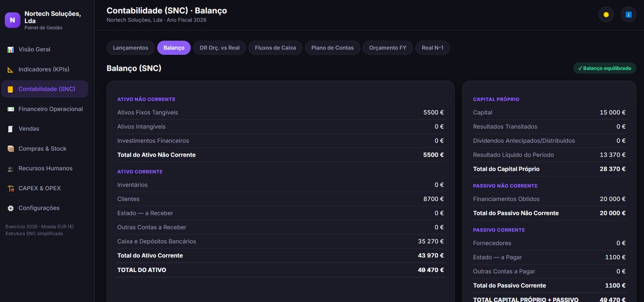The image size is (644, 302).
Task: Open Compras & Stock box icon
Action: pos(11,149)
